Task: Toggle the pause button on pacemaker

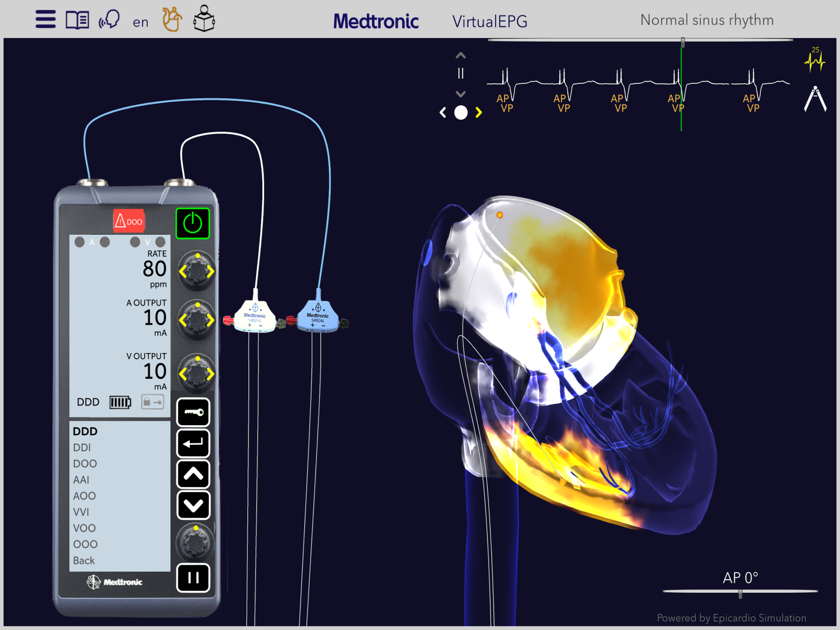Action: 193,578
